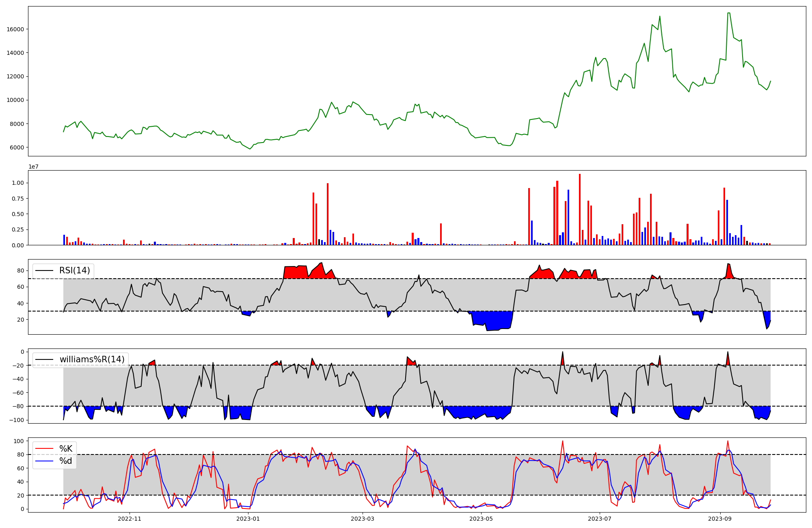
Task: Click the red %K legend line sample
Action: click(45, 449)
